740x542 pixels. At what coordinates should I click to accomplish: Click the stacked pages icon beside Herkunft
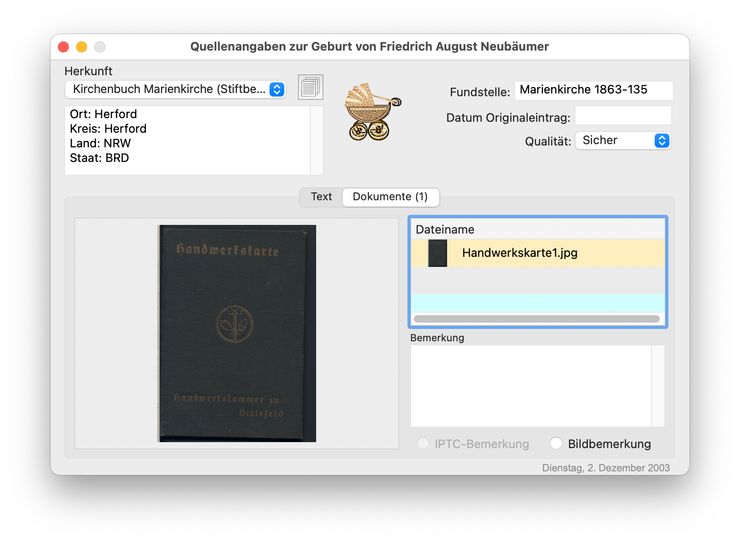pos(311,88)
